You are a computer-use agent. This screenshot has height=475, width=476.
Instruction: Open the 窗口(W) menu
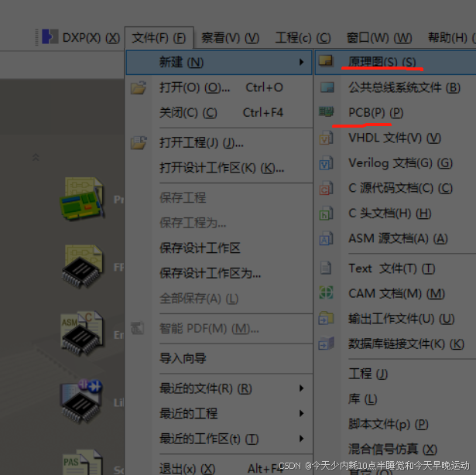click(x=379, y=38)
